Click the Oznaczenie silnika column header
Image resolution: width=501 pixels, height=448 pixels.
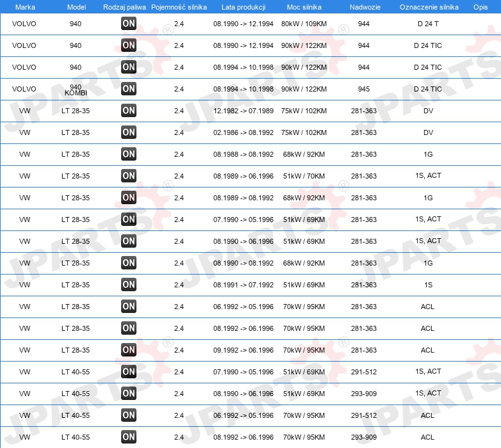click(x=429, y=7)
